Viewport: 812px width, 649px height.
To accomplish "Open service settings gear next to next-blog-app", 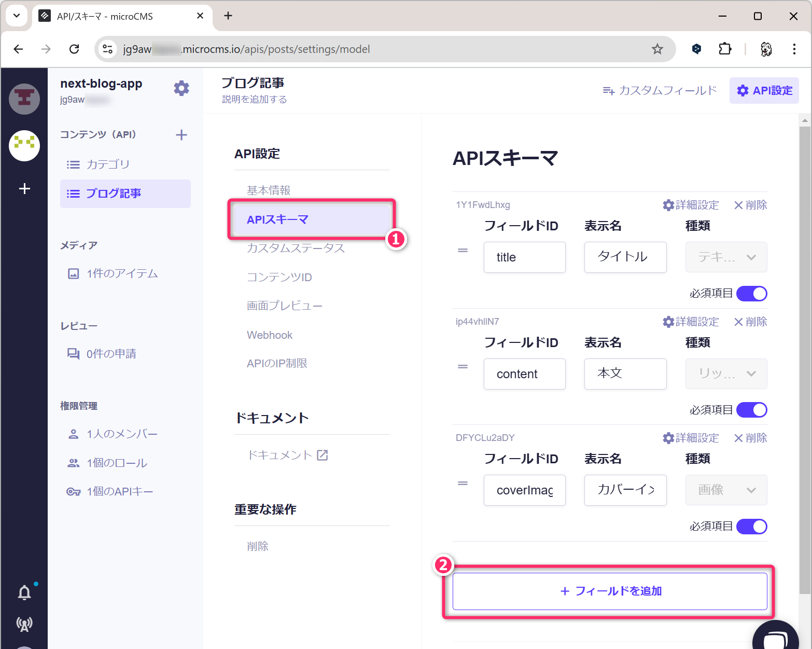I will [x=181, y=88].
